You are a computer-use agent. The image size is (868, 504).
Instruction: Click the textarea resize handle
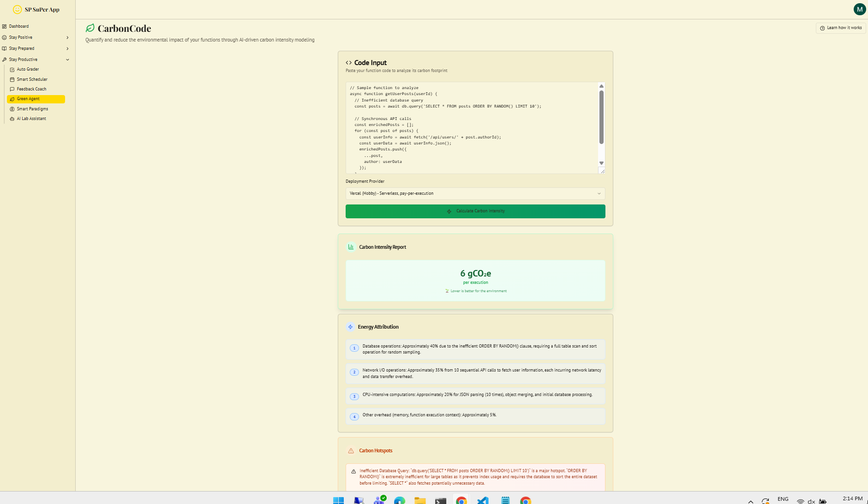point(602,171)
